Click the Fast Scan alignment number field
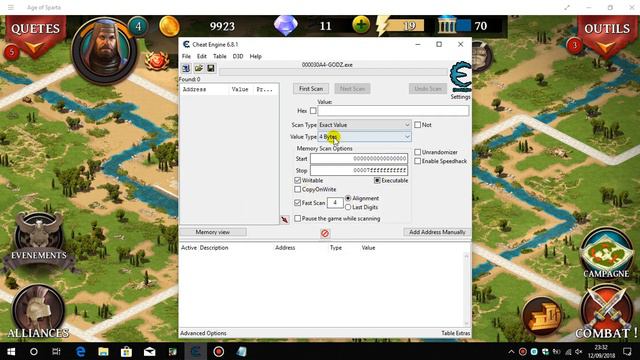The height and width of the screenshot is (360, 640). click(x=335, y=202)
